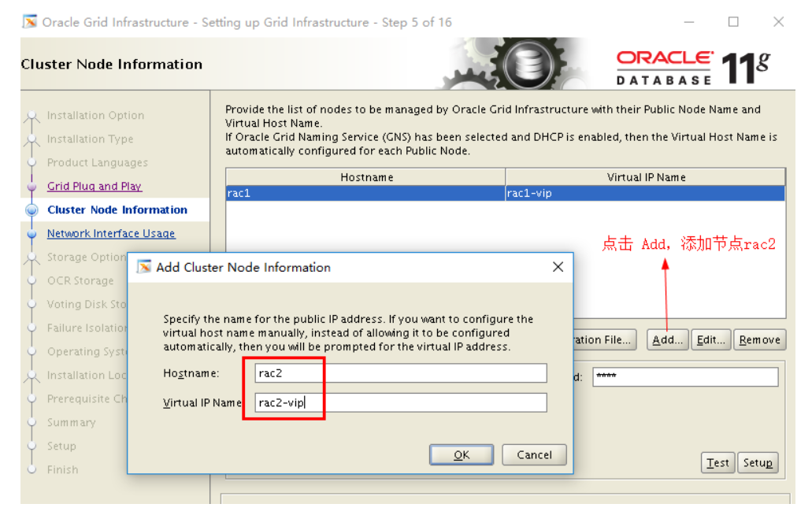Close the Oracle Grid Infrastructure installer window
Screen dimensions: 812x515
pos(778,22)
